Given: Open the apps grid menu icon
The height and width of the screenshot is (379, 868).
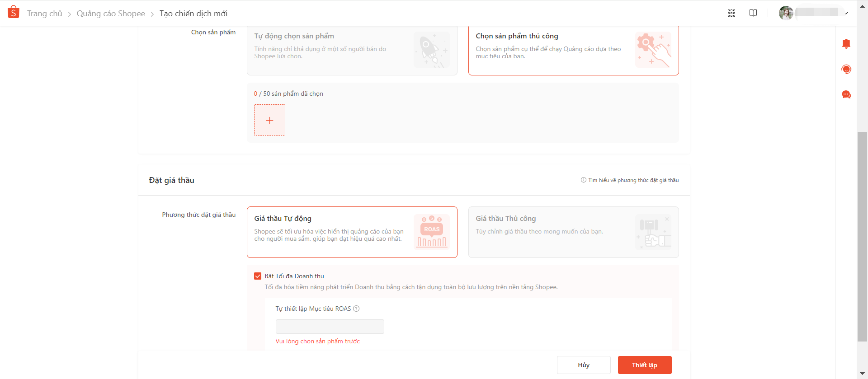Looking at the screenshot, I should coord(731,13).
